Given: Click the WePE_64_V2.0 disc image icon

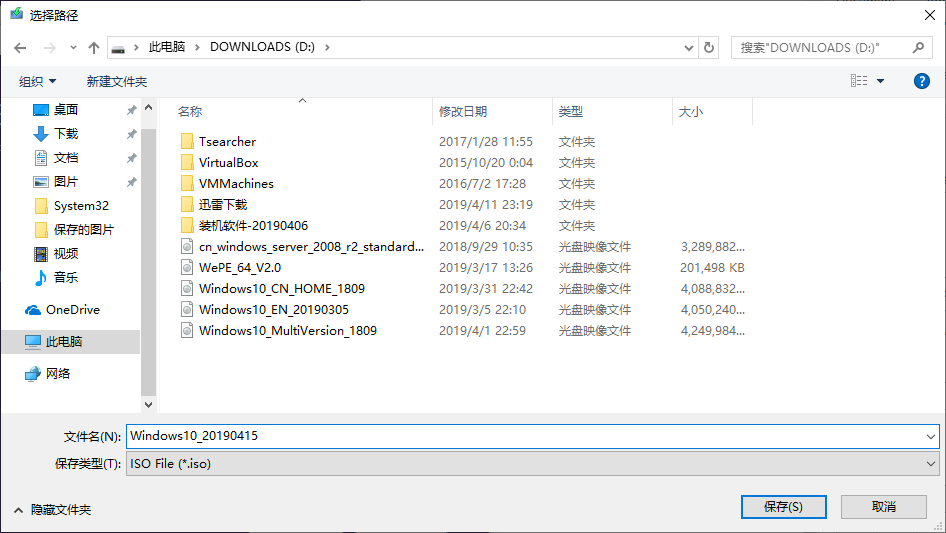Looking at the screenshot, I should (188, 267).
